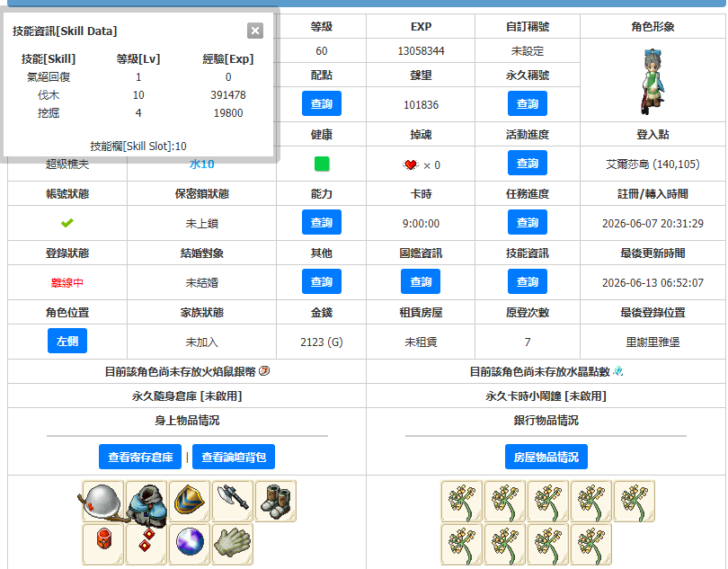Click the 自訂稱號 未設定 value
Viewport: 728px width, 569px height.
point(528,51)
